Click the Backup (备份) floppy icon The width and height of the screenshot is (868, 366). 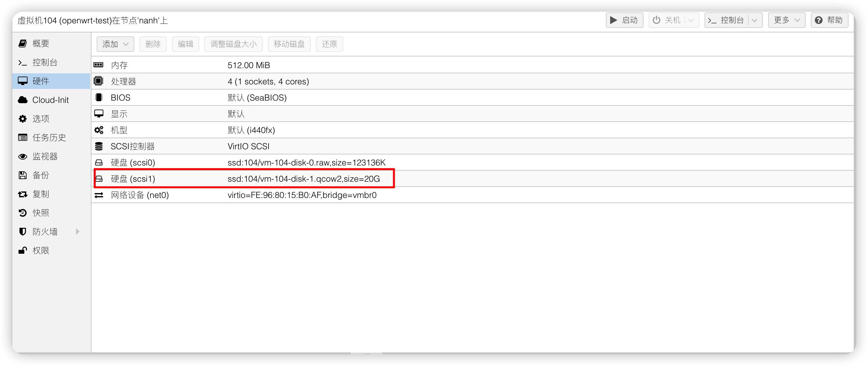[23, 175]
